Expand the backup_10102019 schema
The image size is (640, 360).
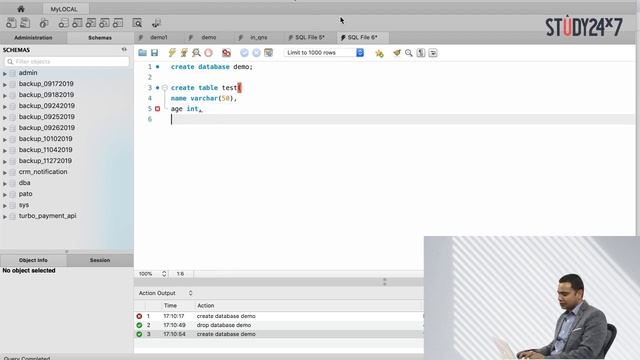(x=5, y=140)
